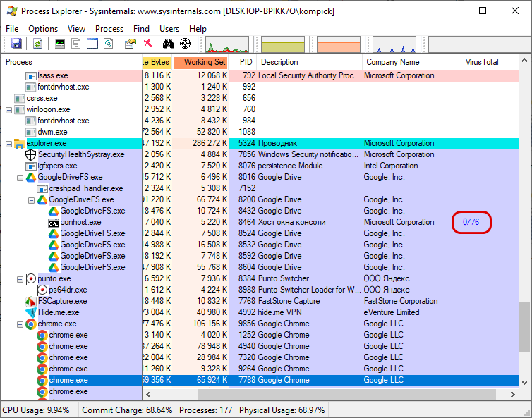Click the chrome.exe PID 9856 icon

pos(31,324)
